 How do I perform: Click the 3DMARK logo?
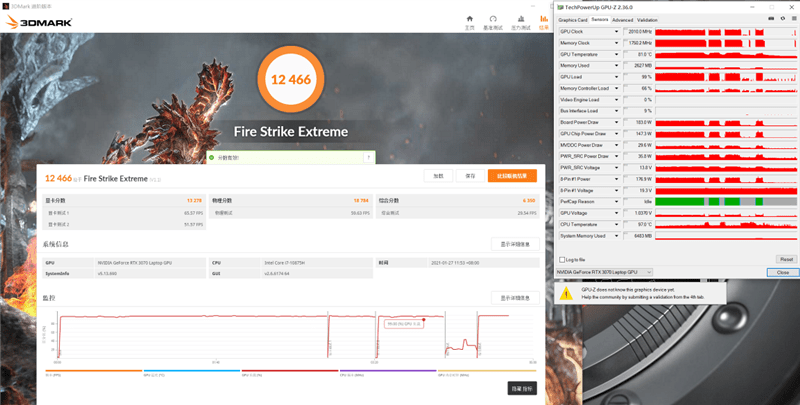pos(39,23)
